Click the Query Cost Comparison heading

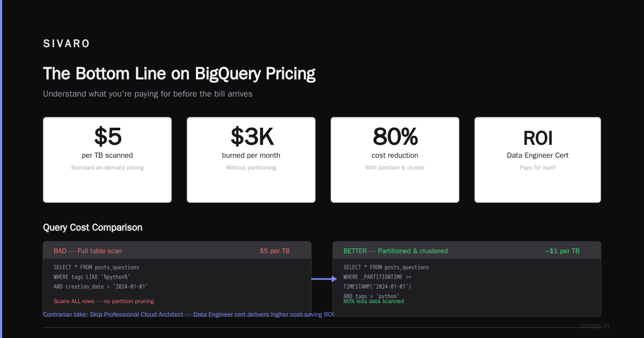pos(93,227)
